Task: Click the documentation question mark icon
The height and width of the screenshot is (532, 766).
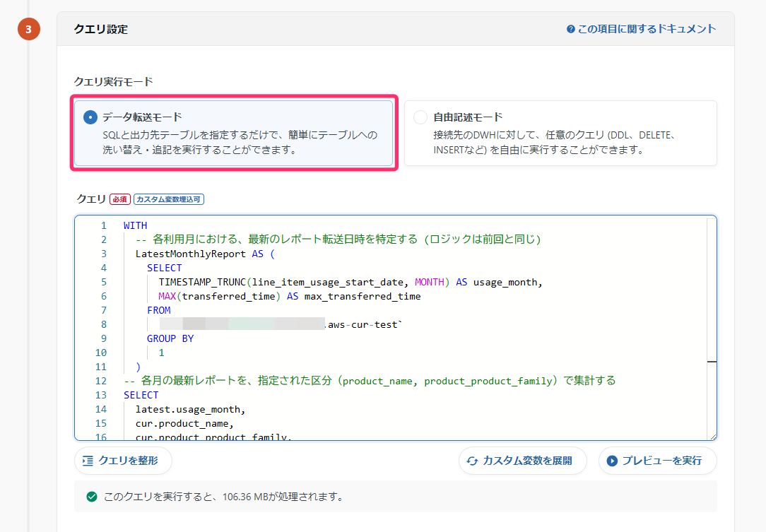Action: pos(570,28)
